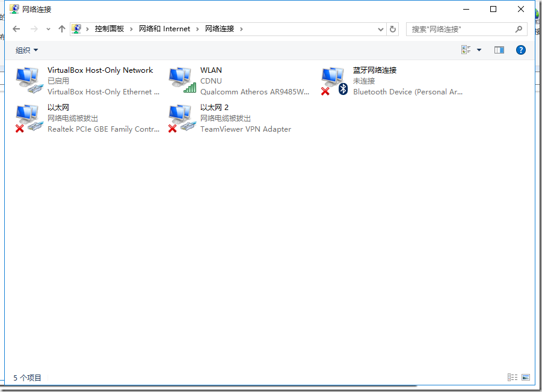542x392 pixels.
Task: Click the search magnifier icon
Action: pyautogui.click(x=519, y=29)
